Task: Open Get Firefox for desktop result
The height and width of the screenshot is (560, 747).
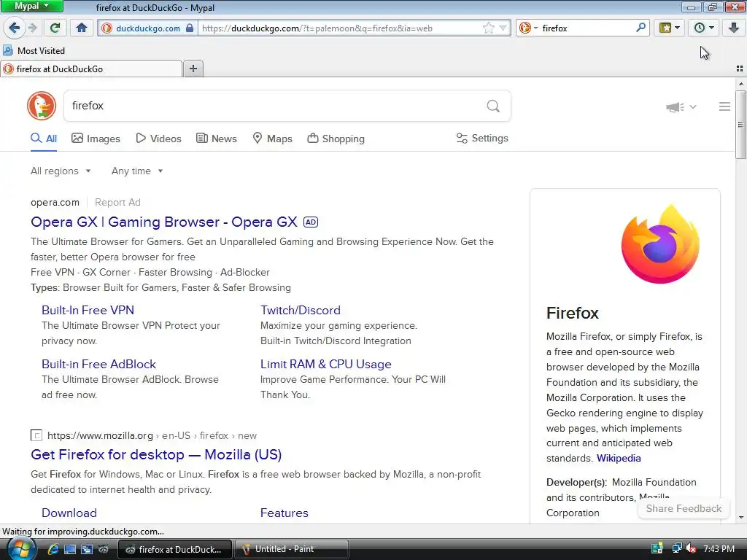Action: pyautogui.click(x=156, y=455)
